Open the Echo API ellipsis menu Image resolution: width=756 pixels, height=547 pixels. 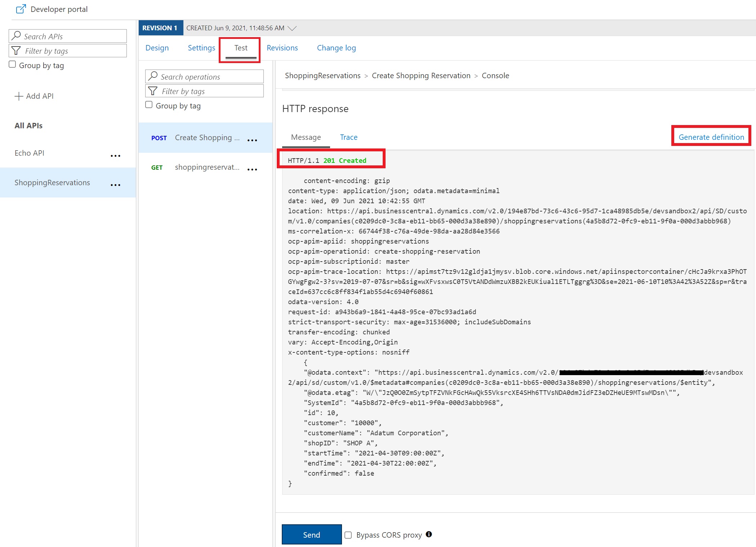pos(115,156)
